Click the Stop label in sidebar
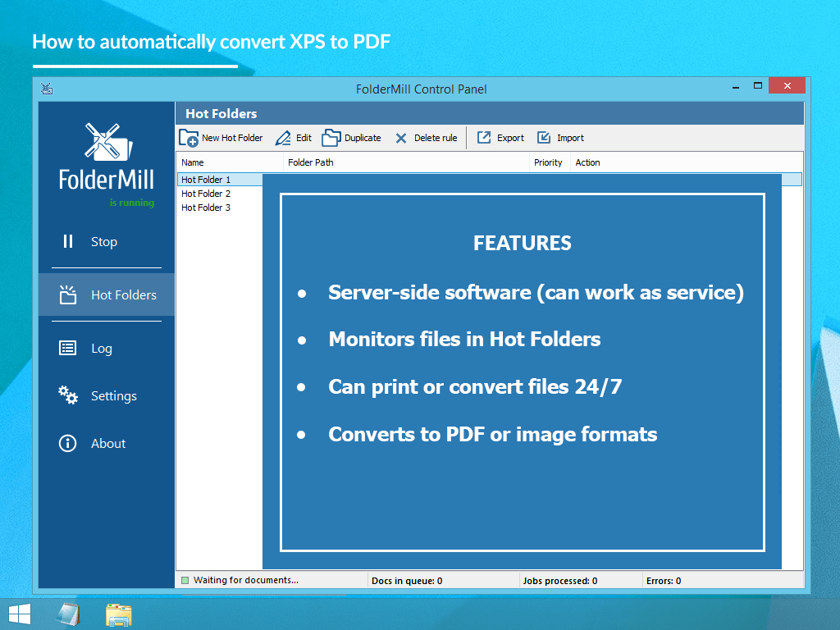Viewport: 840px width, 630px height. click(104, 242)
